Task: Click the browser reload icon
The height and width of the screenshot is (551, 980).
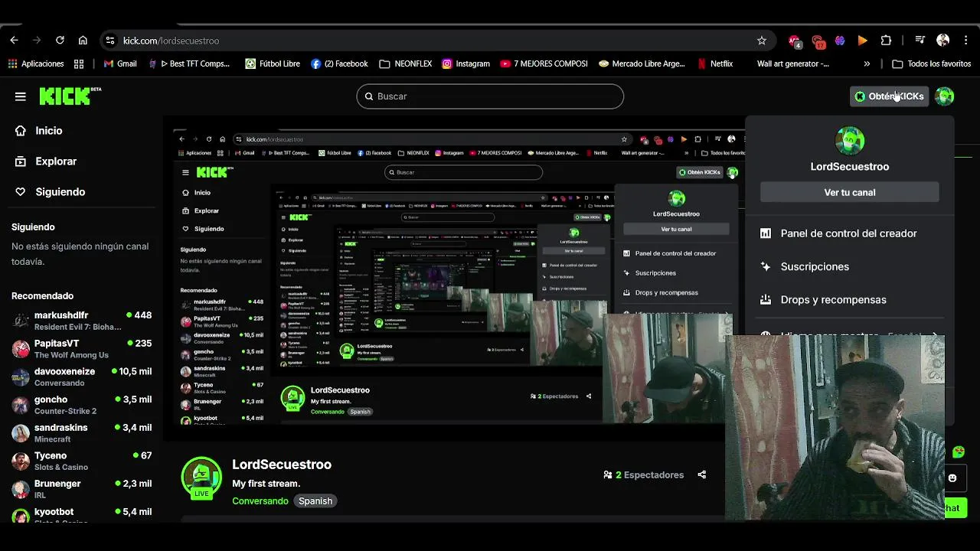Action: 60,41
